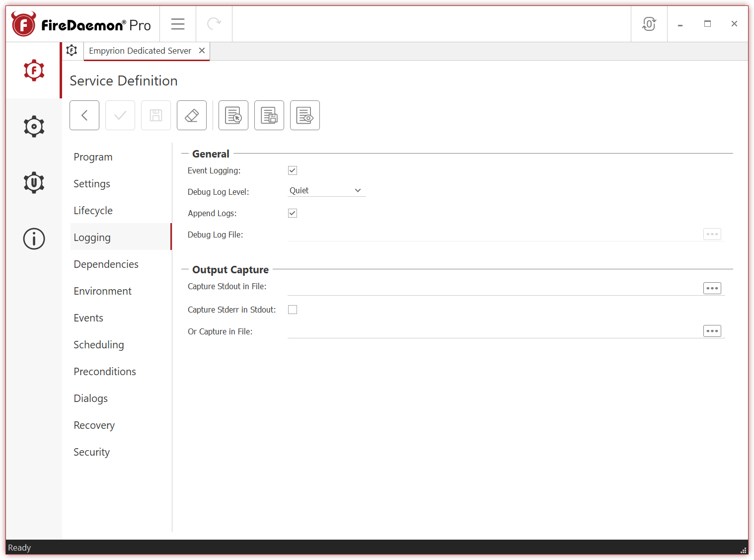Open the Events section
Image resolution: width=754 pixels, height=560 pixels.
click(121, 318)
